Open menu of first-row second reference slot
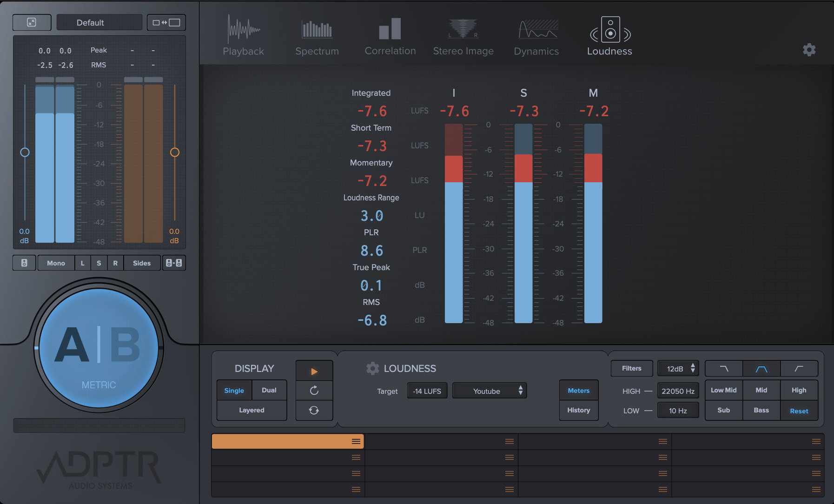This screenshot has height=504, width=834. click(x=510, y=441)
